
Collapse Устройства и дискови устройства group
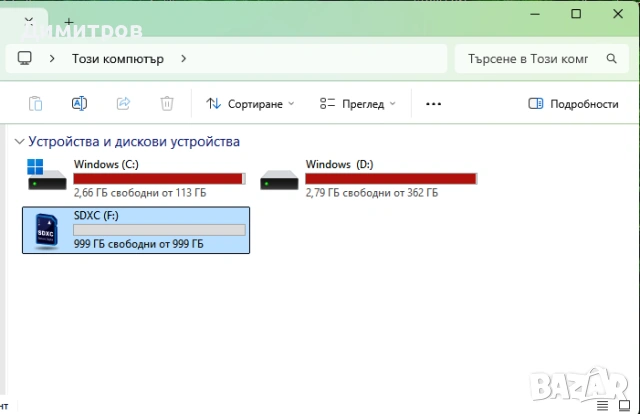[19, 142]
